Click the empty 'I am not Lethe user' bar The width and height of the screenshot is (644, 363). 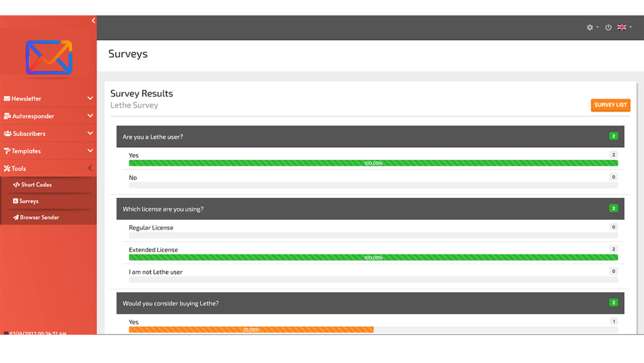(374, 280)
